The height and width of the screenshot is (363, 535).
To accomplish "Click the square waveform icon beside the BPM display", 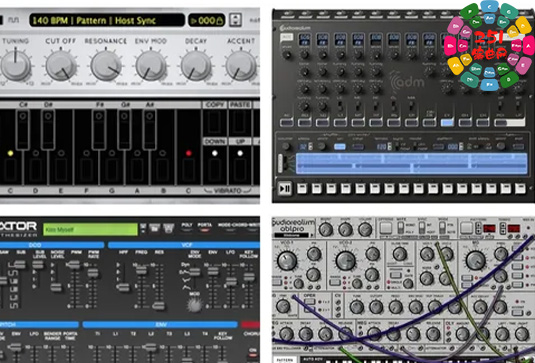I will click(x=14, y=20).
